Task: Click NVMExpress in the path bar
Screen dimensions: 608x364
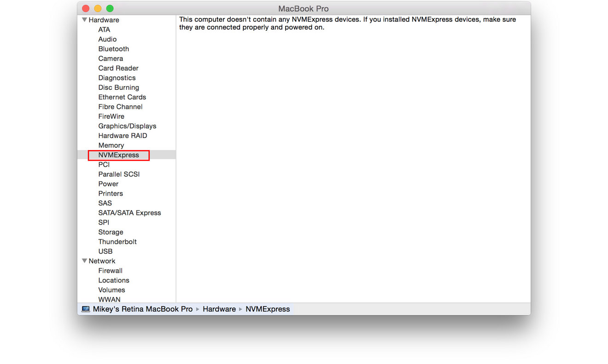Action: pyautogui.click(x=268, y=309)
